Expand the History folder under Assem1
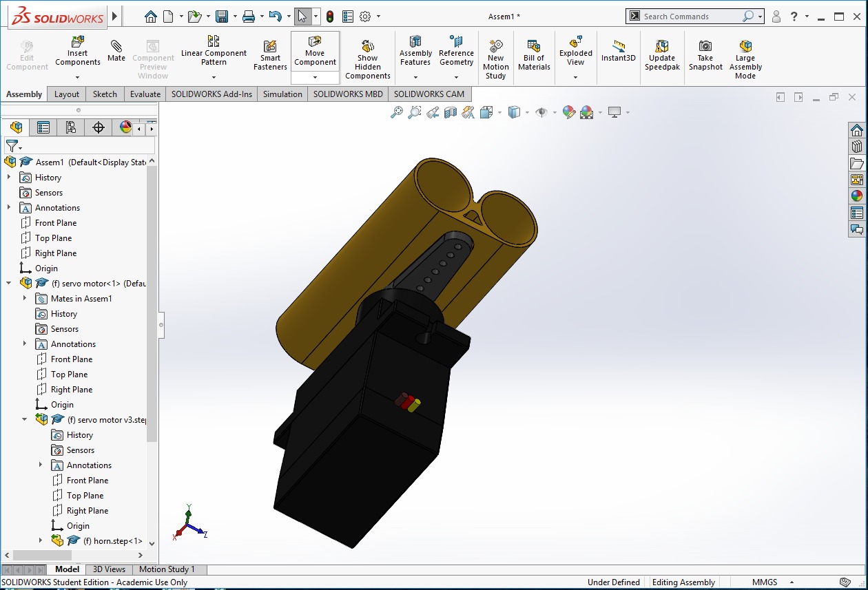The height and width of the screenshot is (590, 868). click(9, 178)
